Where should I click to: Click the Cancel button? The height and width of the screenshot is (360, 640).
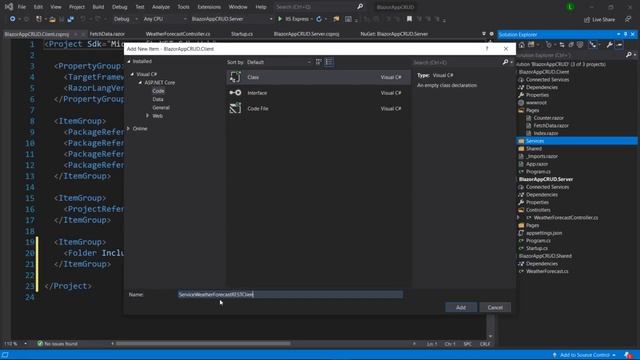495,307
